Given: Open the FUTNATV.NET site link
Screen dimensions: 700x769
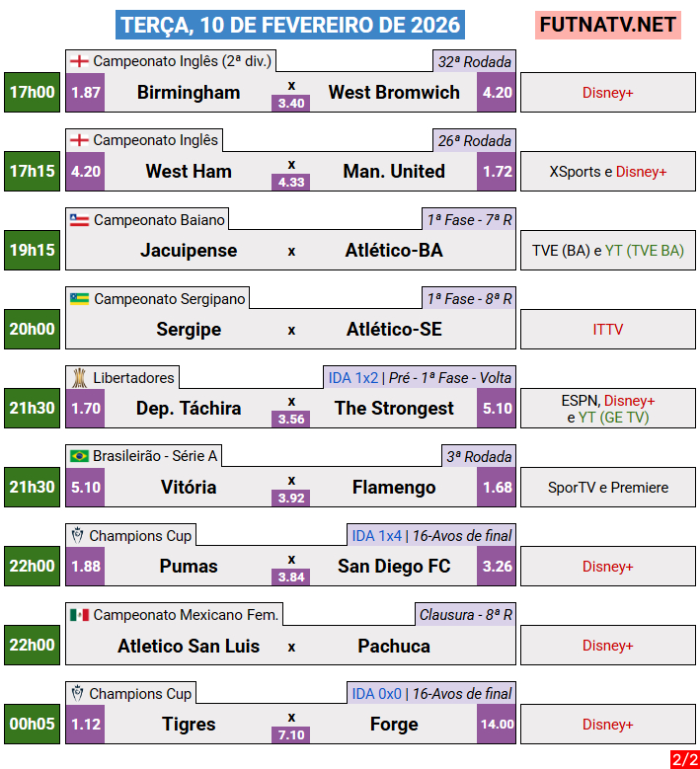Looking at the screenshot, I should click(608, 25).
